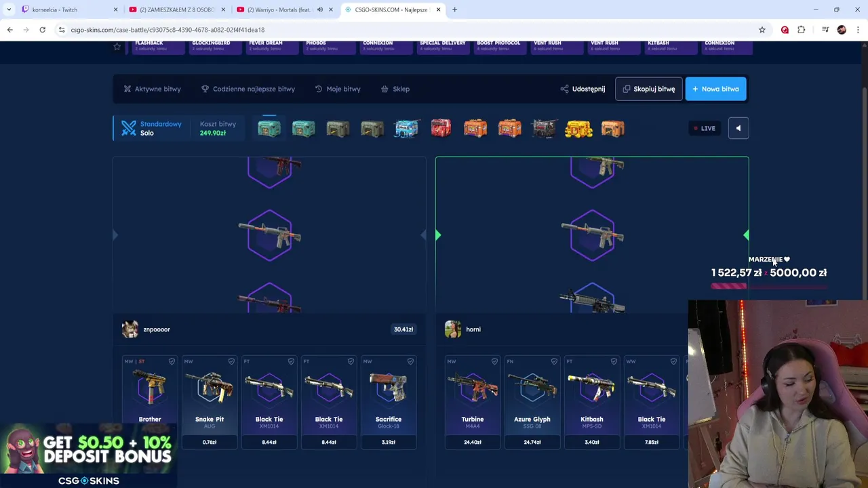Open the Turbine M4A4 card

point(473,401)
